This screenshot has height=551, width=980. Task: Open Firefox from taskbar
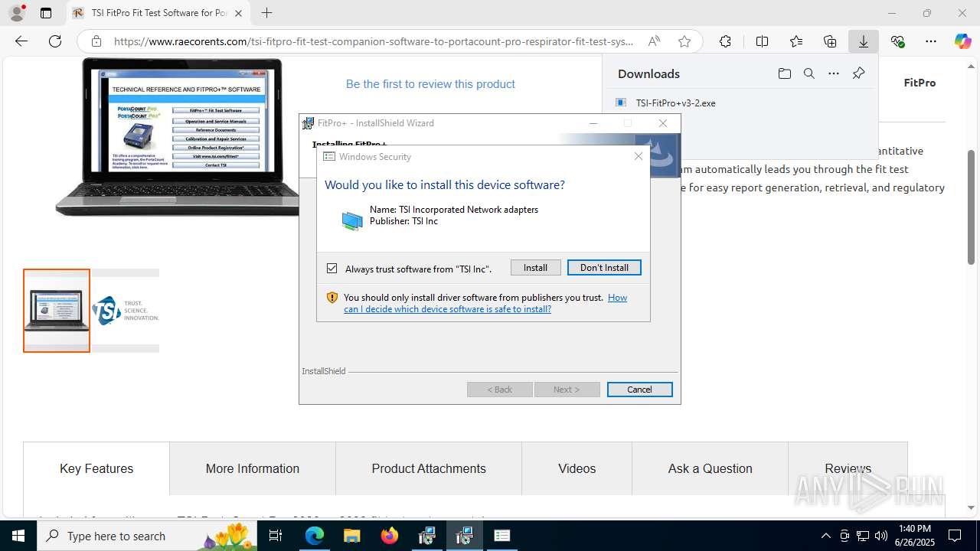pyautogui.click(x=390, y=536)
